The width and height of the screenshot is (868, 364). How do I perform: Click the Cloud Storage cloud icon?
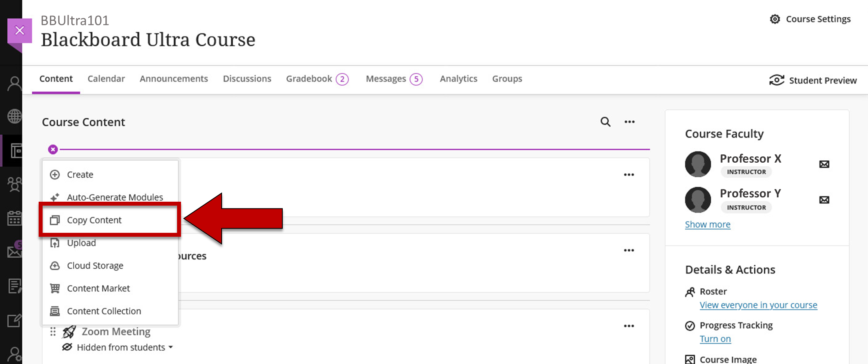click(x=55, y=266)
